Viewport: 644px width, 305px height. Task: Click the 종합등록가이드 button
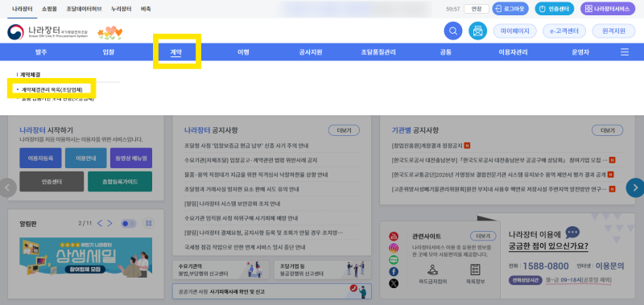coord(120,181)
